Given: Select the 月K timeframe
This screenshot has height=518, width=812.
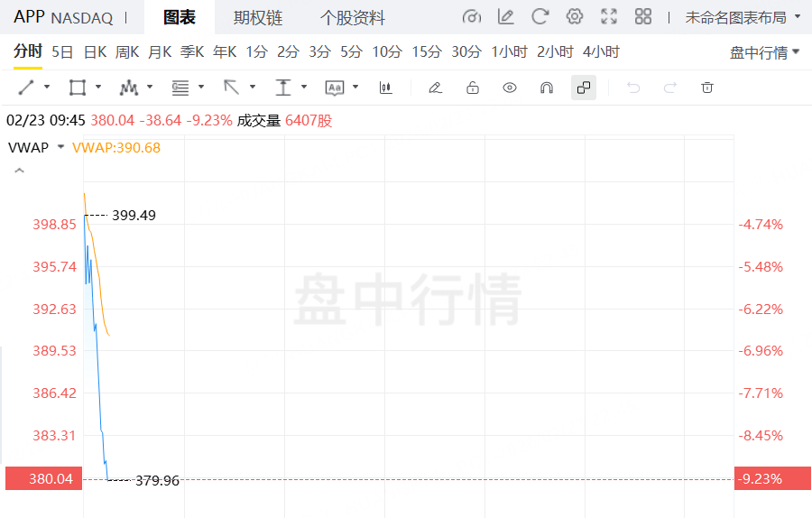Looking at the screenshot, I should [160, 51].
